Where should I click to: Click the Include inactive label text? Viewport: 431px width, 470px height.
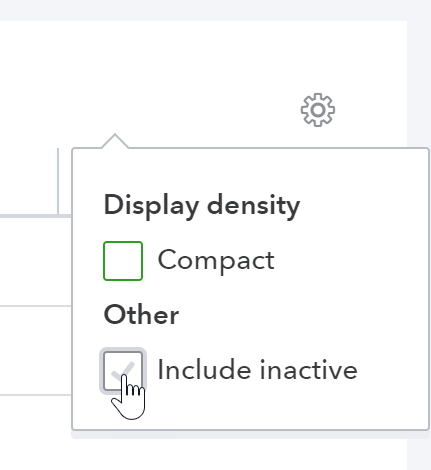(257, 370)
